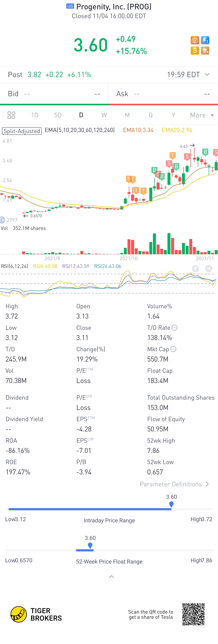
Task: Select the D daily chart tab
Action: click(81, 115)
